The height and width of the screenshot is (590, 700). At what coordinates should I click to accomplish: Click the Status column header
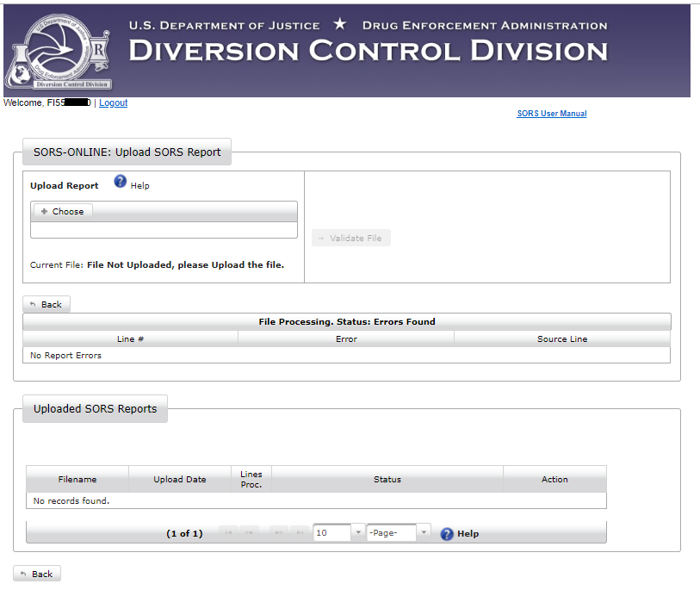tap(387, 479)
